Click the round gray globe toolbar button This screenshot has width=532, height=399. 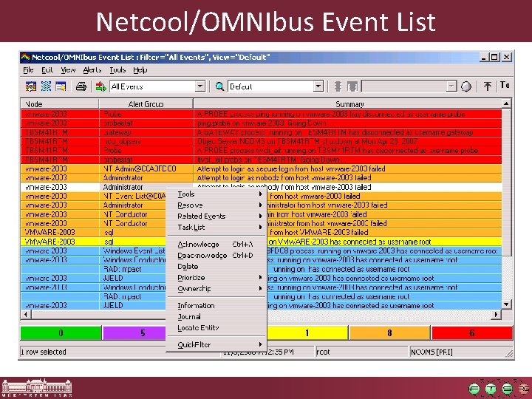[466, 87]
